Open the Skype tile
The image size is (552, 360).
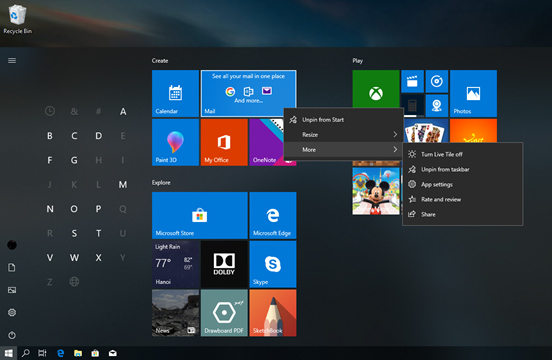pos(273,264)
